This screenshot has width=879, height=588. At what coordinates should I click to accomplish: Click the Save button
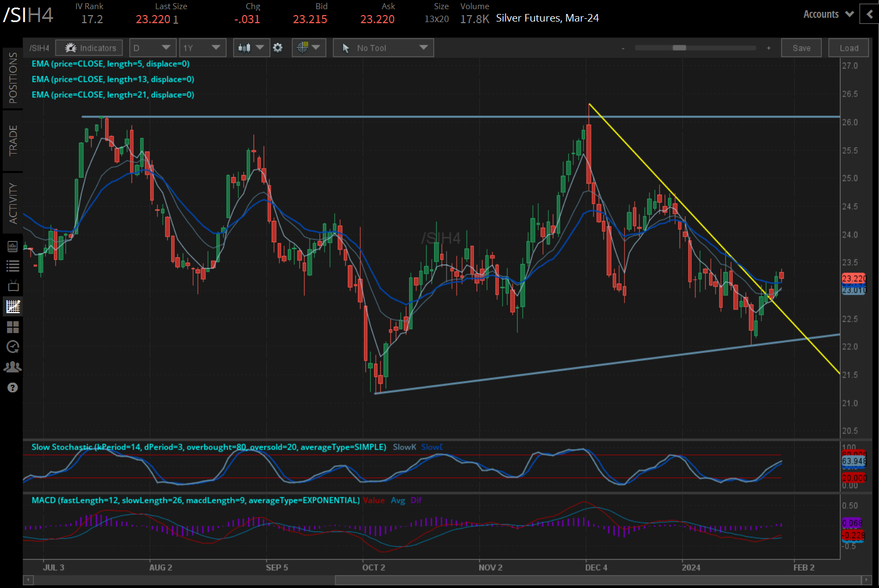tap(801, 47)
